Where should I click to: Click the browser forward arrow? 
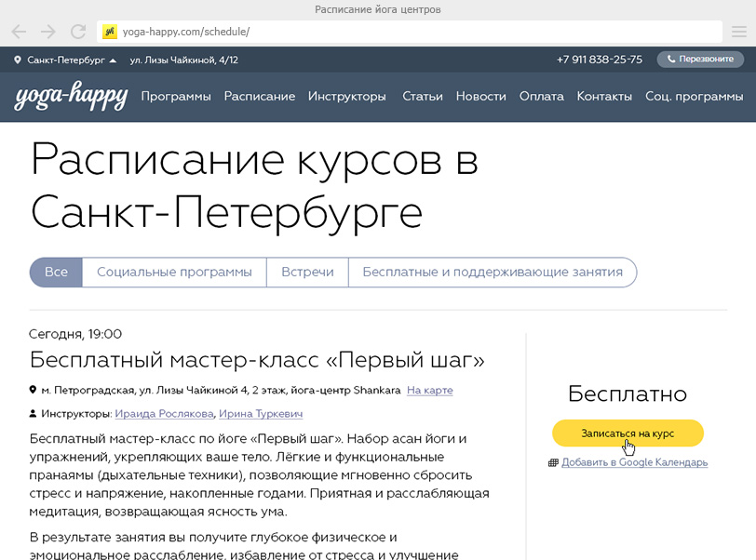pos(47,32)
